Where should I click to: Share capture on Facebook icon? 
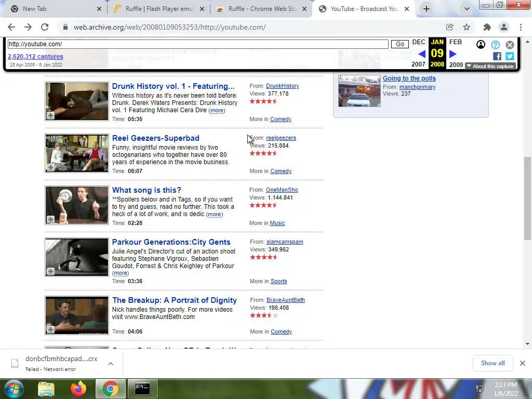497,56
